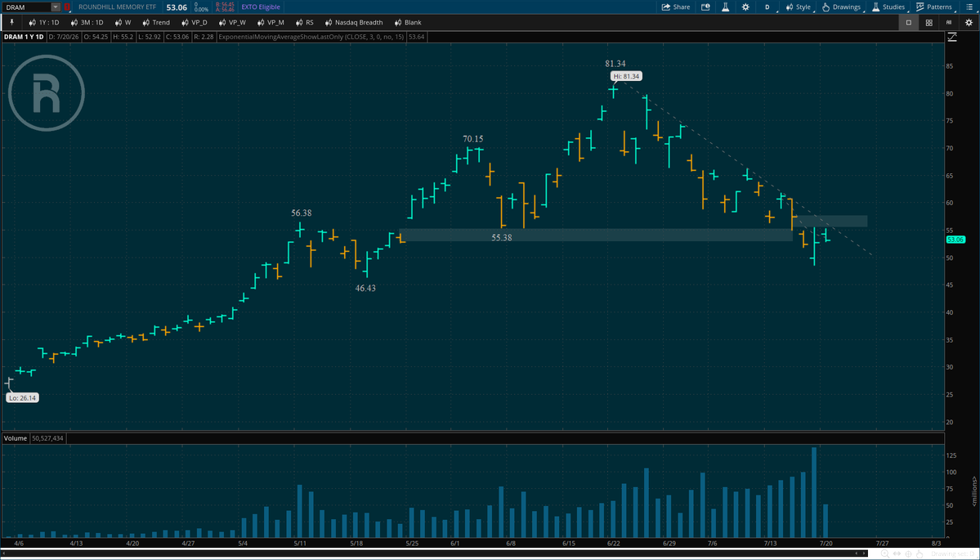
Task: Click the Volume panel label
Action: coord(16,438)
